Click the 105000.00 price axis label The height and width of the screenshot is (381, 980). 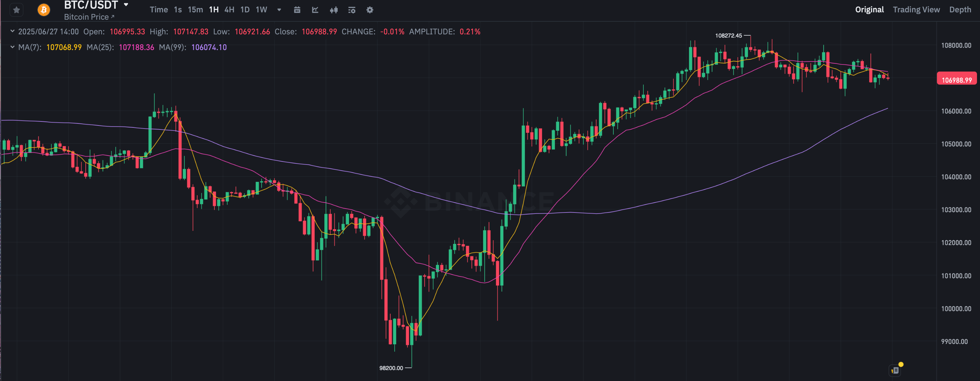(956, 144)
